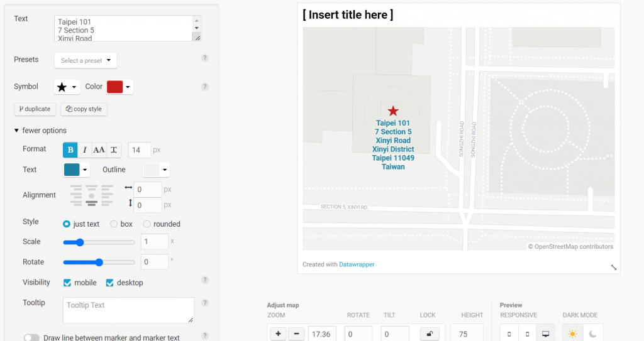Choose the middle-right text alignment option
644x341 pixels.
pyautogui.click(x=107, y=196)
